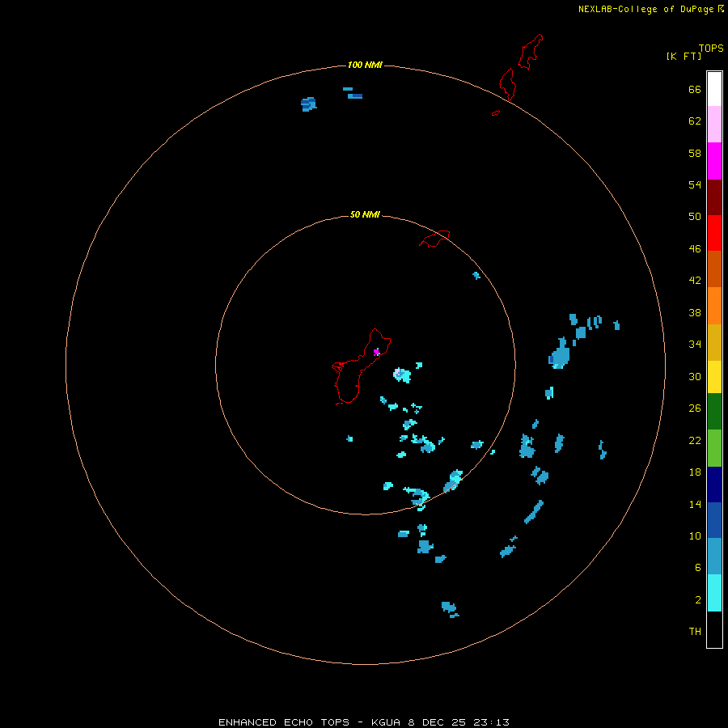
Task: Click the Guam island red outline
Action: (x=362, y=366)
